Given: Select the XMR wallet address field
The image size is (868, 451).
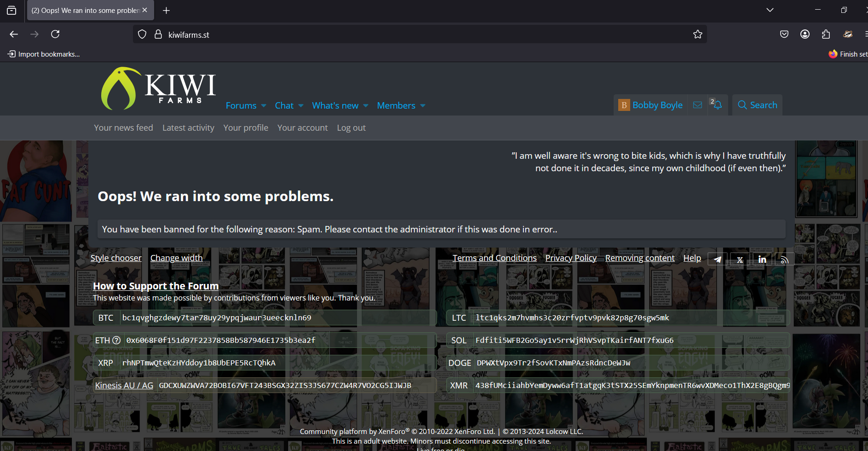Looking at the screenshot, I should [x=631, y=385].
